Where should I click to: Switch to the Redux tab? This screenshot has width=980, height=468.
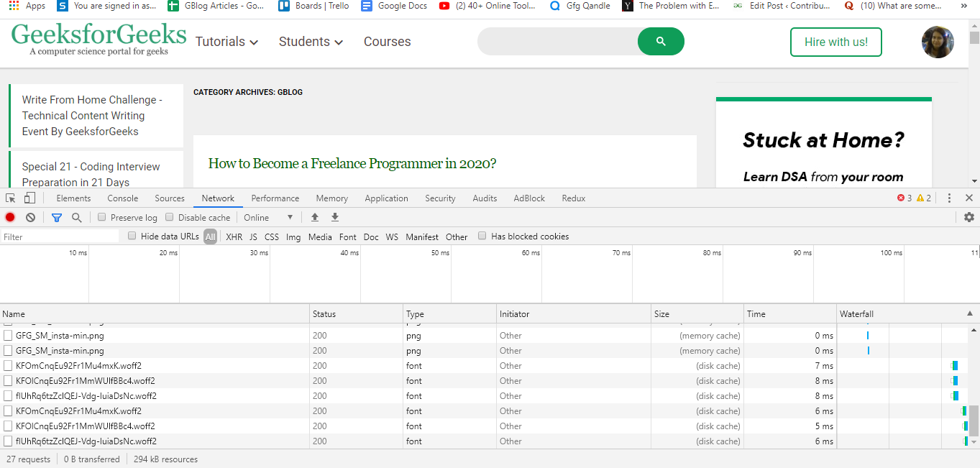click(x=574, y=198)
